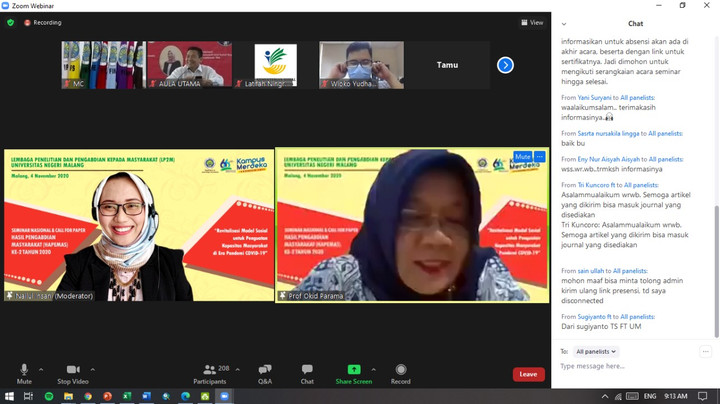Open the View layout menu

point(532,22)
